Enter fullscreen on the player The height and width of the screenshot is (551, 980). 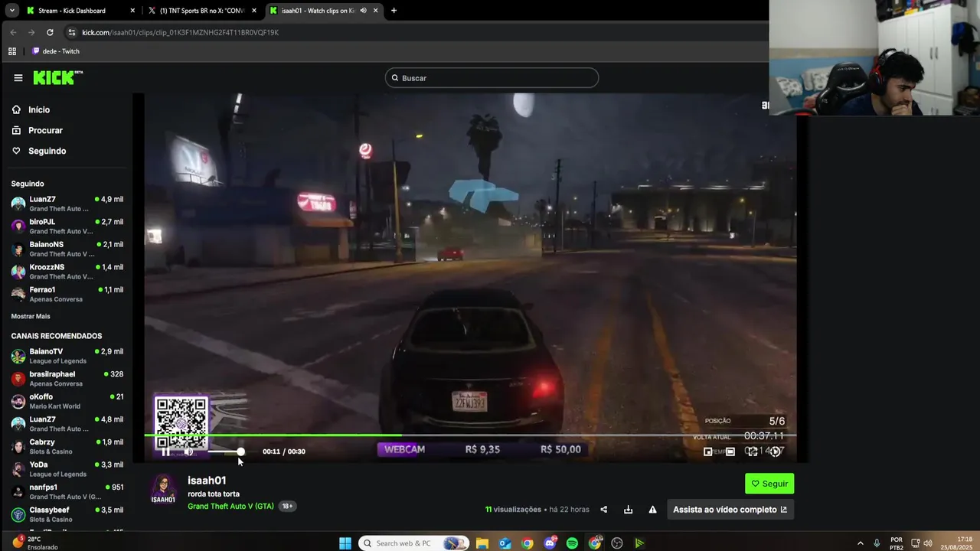pos(753,452)
